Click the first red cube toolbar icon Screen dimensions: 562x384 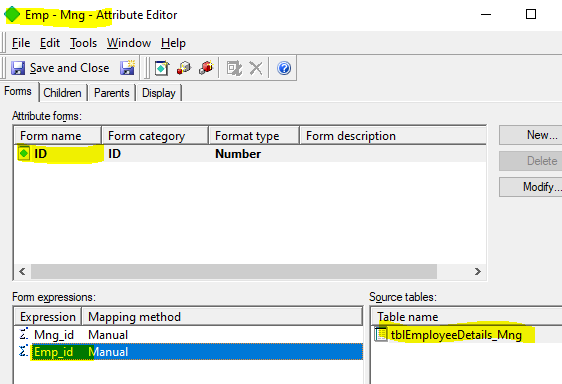(x=184, y=68)
